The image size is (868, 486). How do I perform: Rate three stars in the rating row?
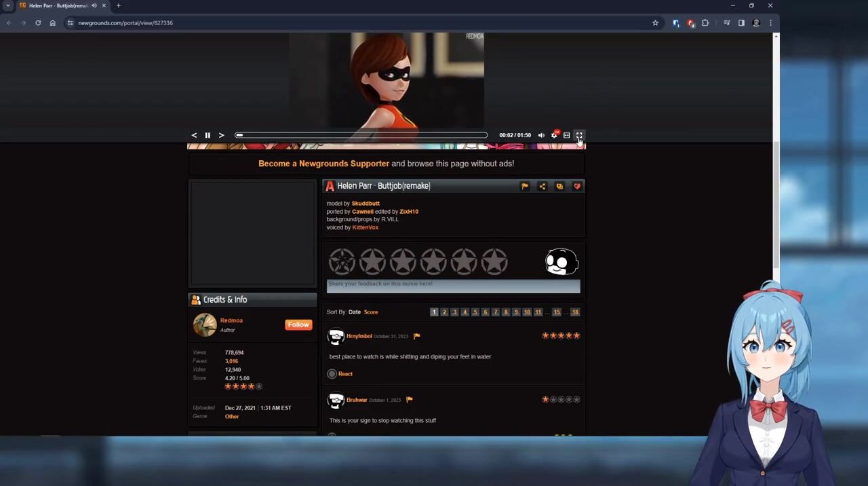coord(433,261)
